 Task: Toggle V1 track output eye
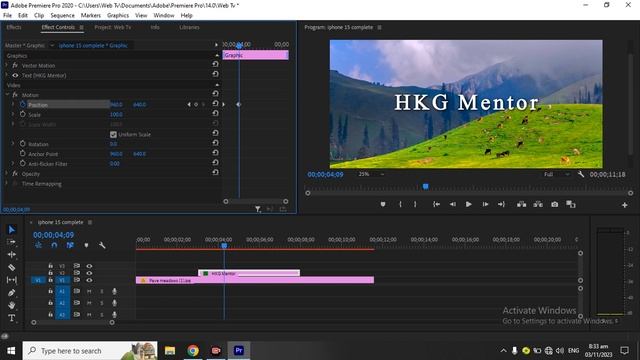point(89,280)
